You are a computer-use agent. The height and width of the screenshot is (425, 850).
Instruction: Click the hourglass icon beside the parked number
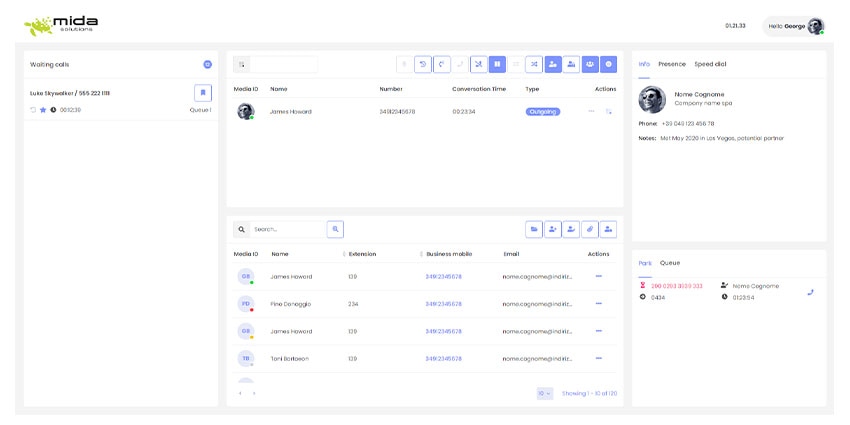point(643,285)
